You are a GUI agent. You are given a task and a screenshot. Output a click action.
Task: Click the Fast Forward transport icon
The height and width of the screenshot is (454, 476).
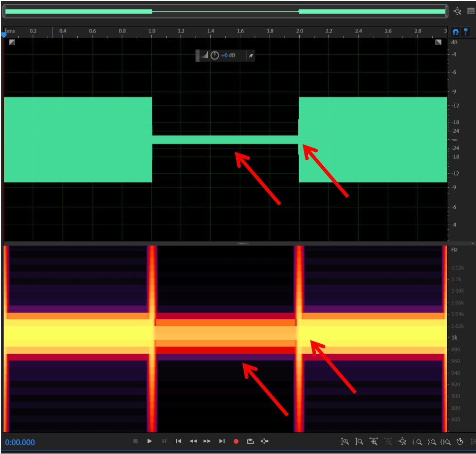207,441
